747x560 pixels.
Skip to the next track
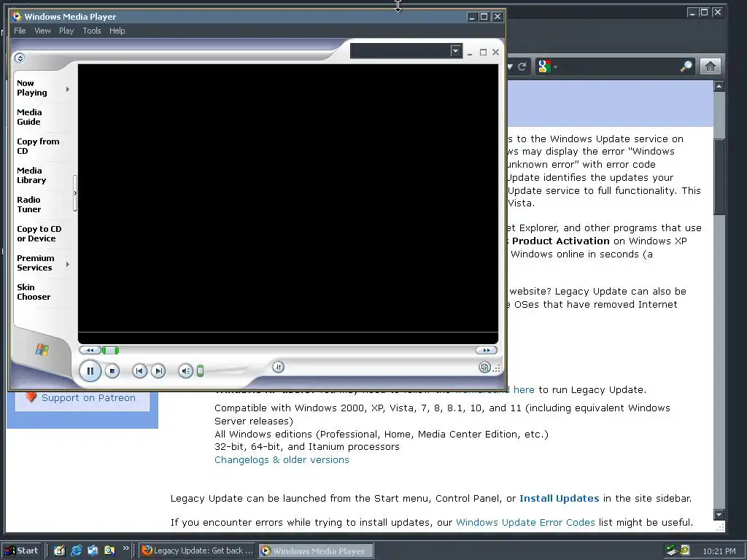tap(158, 371)
